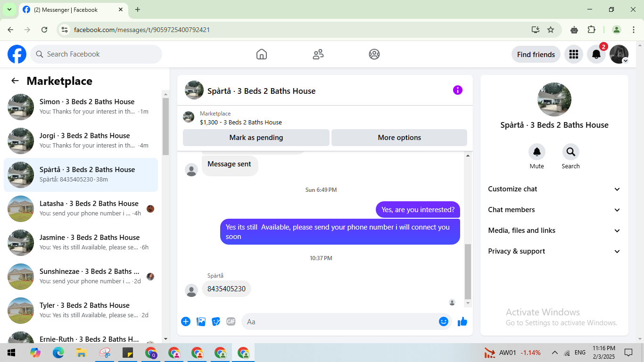Click the large house thumbnail in right panel
This screenshot has height=362, width=644.
554,99
